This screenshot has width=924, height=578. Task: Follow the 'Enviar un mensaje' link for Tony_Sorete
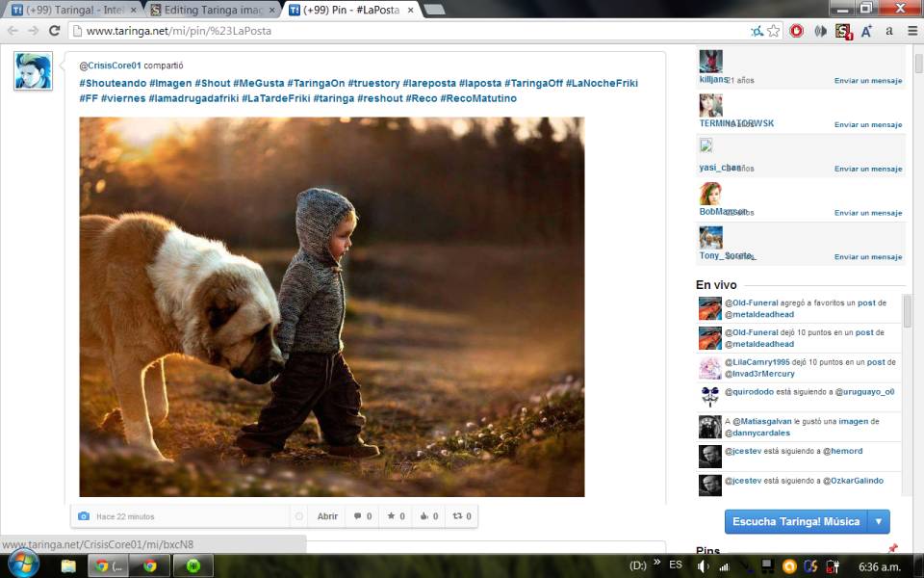pyautogui.click(x=867, y=256)
